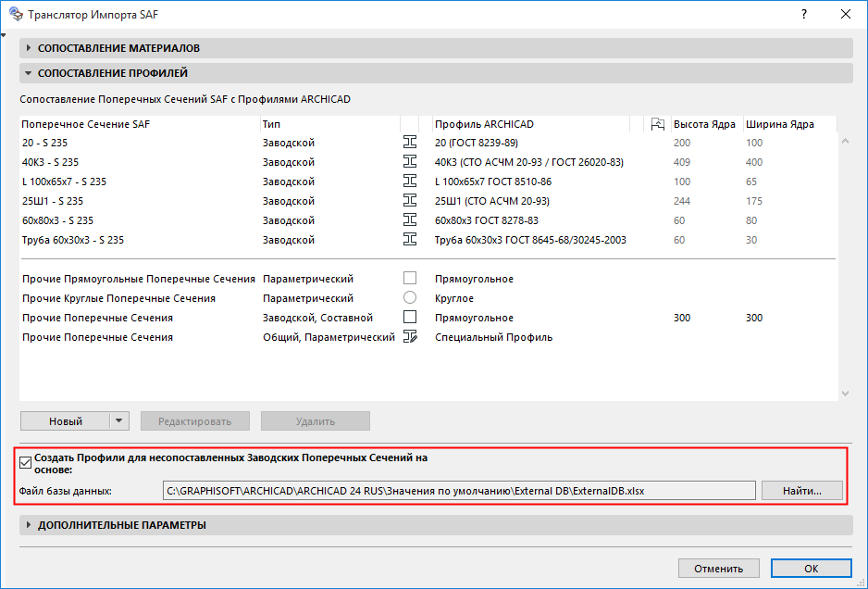Click the Общий, Параметрический type cell

coord(329,337)
